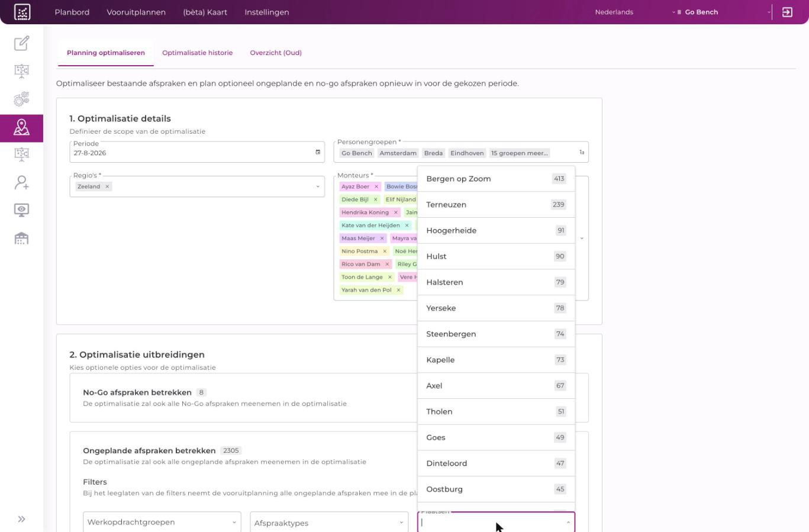Expand the Monteurs dropdown chevron
This screenshot has width=809, height=532.
582,238
